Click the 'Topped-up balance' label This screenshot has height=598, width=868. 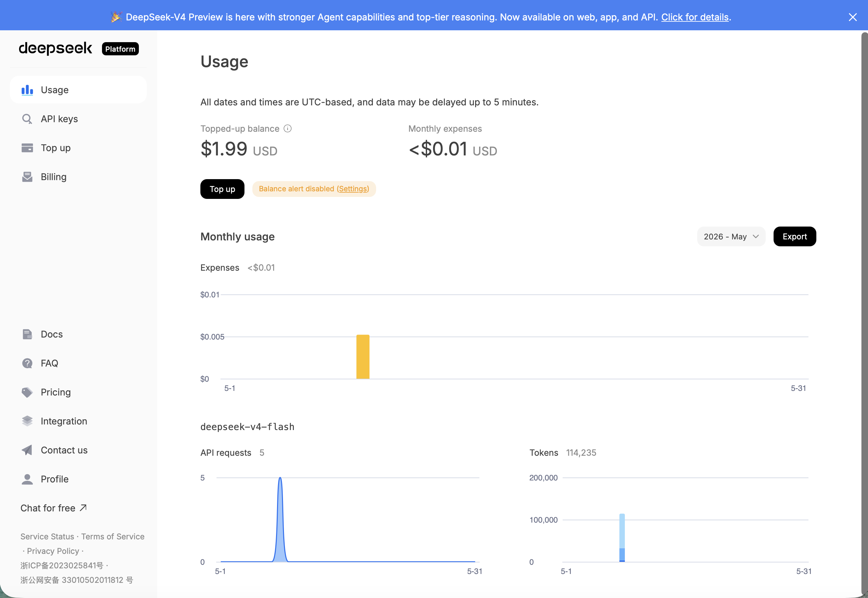240,128
